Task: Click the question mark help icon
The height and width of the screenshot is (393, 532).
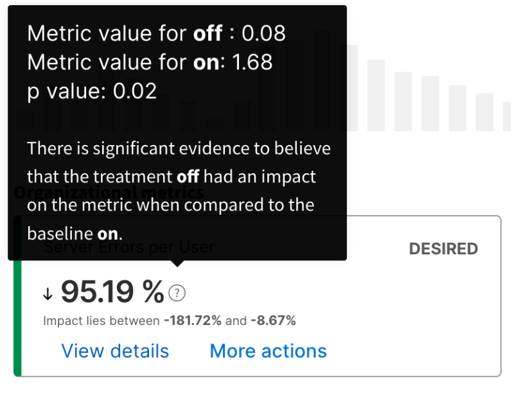Action: pyautogui.click(x=177, y=293)
